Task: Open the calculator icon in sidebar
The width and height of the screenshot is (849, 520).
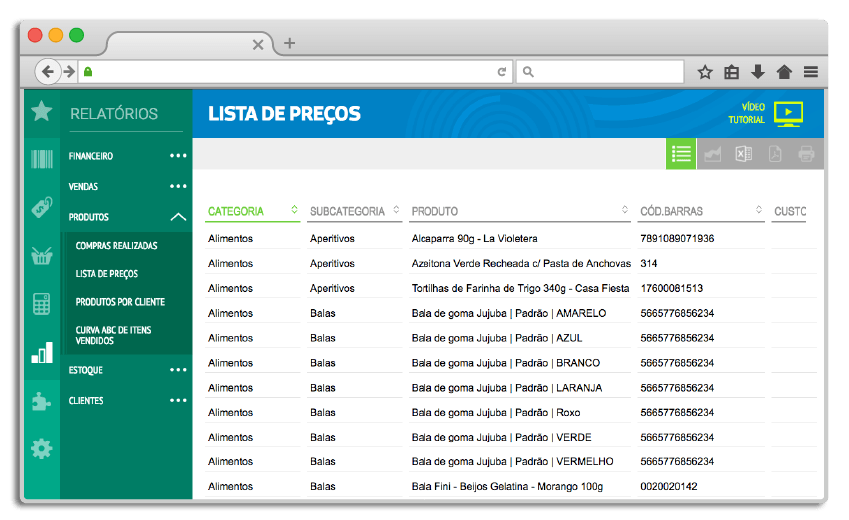Action: (42, 304)
